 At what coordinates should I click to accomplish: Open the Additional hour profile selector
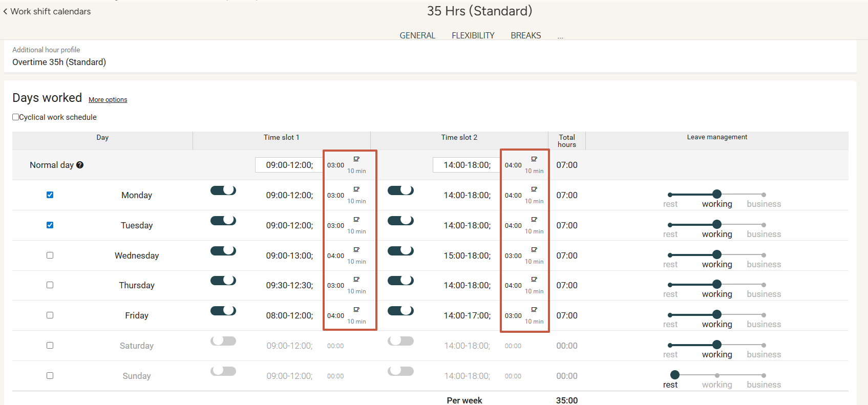(59, 62)
